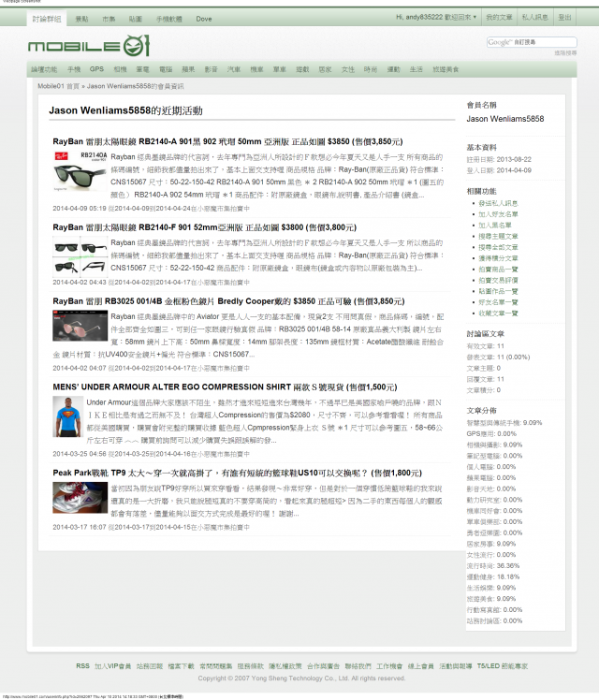Open the Under Armour Alter Ego listing title
This screenshot has width=599, height=700.
tap(225, 387)
